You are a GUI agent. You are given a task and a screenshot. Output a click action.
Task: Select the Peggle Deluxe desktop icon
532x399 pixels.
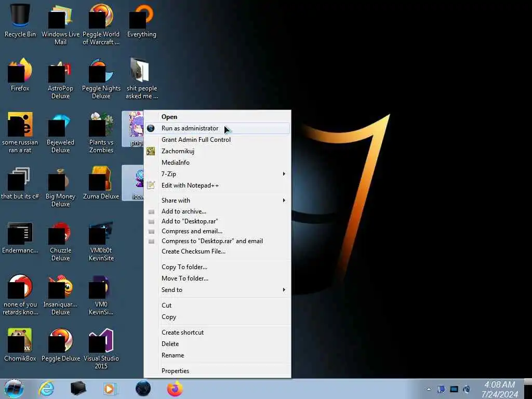(x=60, y=345)
